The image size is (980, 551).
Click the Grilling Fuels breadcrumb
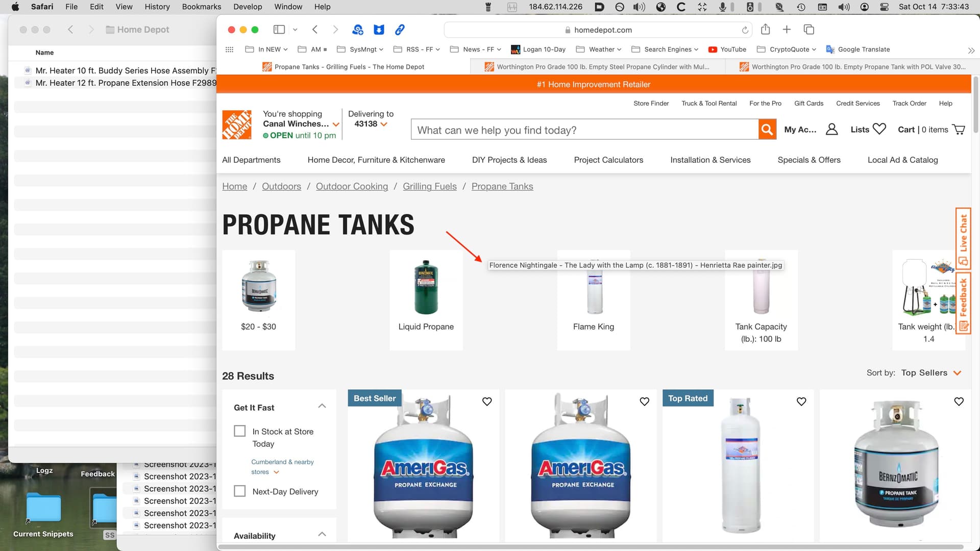pos(429,186)
